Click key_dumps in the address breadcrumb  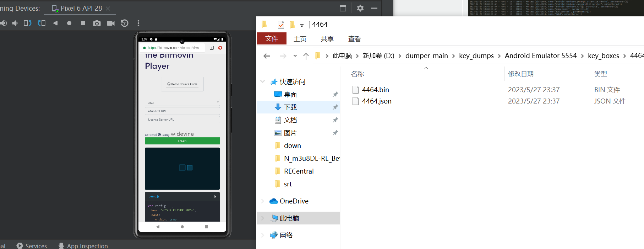click(x=476, y=56)
